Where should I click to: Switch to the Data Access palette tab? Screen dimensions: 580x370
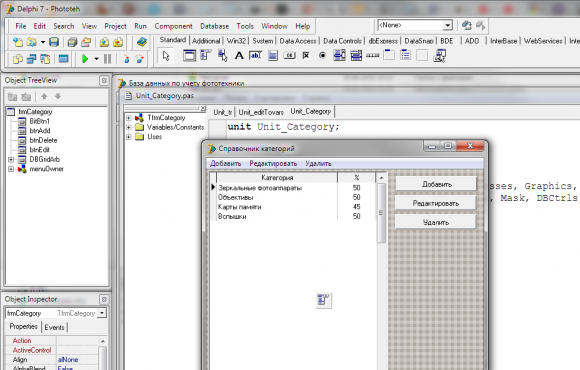pyautogui.click(x=298, y=41)
